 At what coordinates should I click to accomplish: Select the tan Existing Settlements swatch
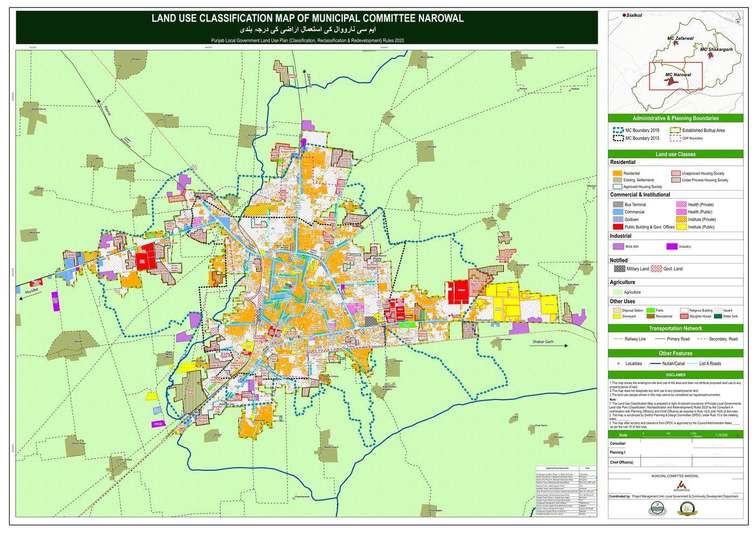click(617, 180)
